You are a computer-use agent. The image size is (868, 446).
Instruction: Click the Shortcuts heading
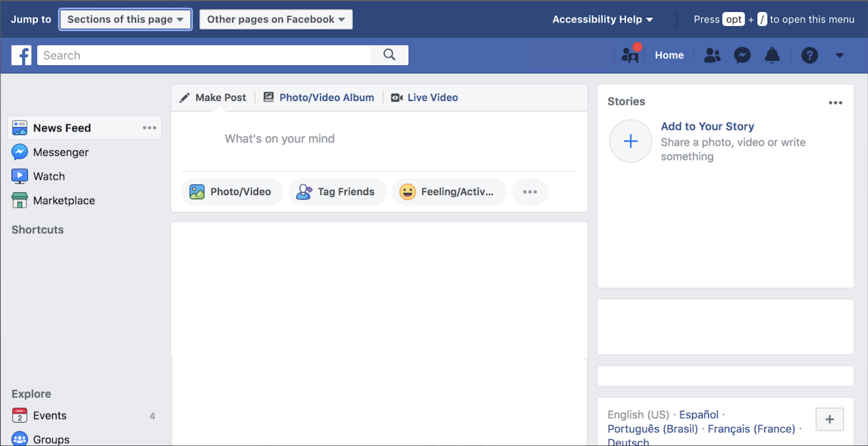[x=38, y=230]
